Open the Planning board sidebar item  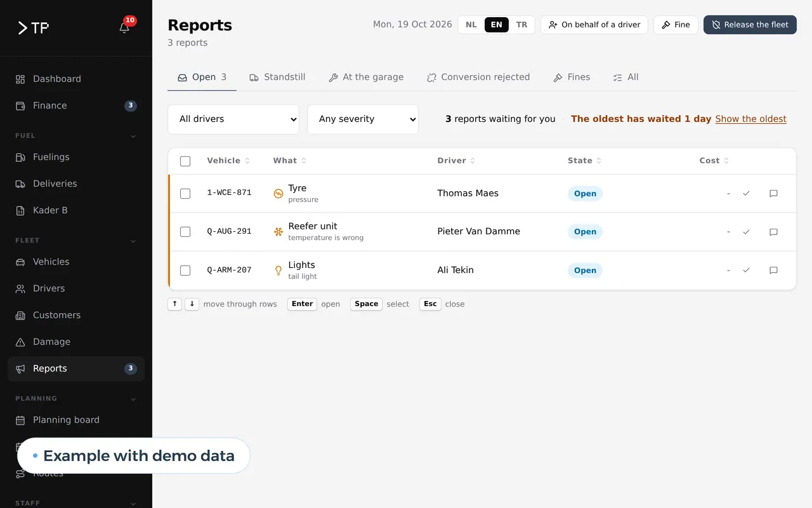[x=76, y=420]
